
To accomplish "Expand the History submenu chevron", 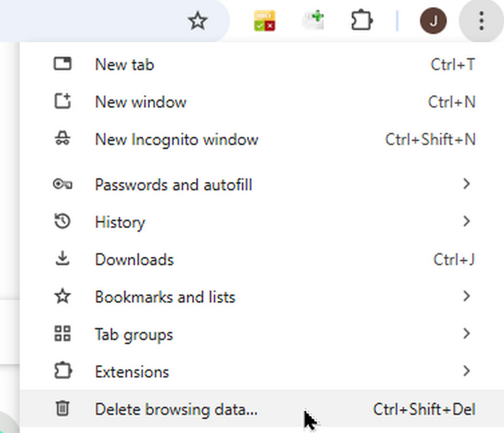I will tap(466, 222).
